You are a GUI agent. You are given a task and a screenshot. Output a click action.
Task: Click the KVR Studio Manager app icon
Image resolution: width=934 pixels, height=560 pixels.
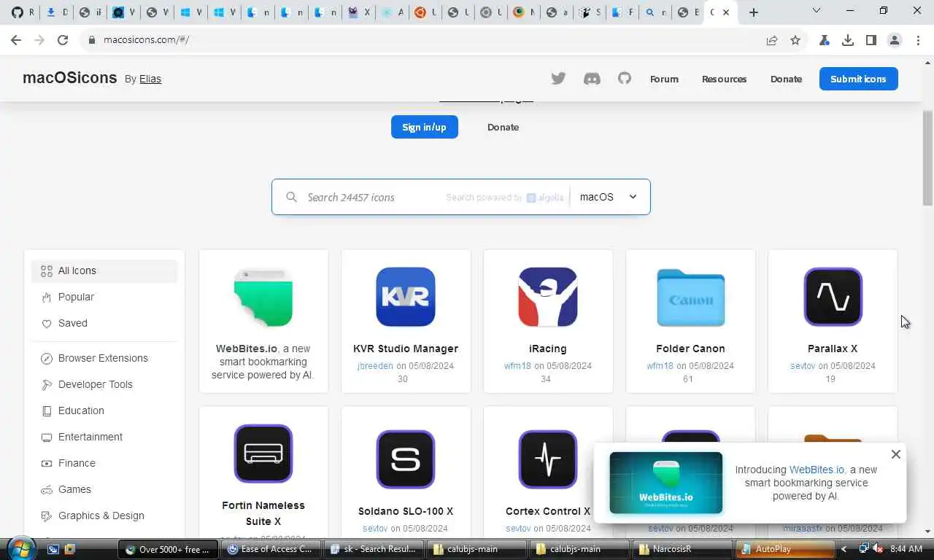(x=406, y=297)
